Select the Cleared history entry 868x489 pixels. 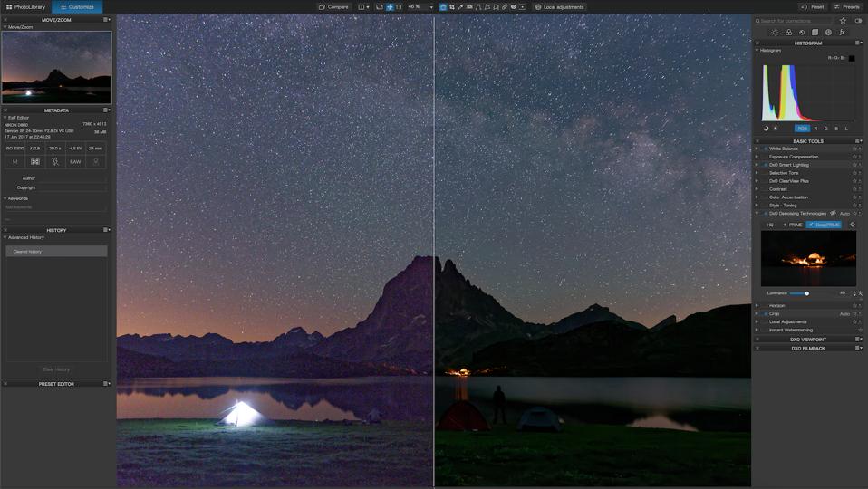click(x=56, y=251)
